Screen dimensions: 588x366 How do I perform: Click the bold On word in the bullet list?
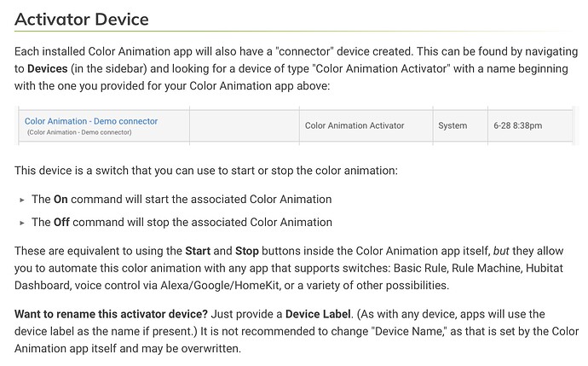tap(61, 200)
